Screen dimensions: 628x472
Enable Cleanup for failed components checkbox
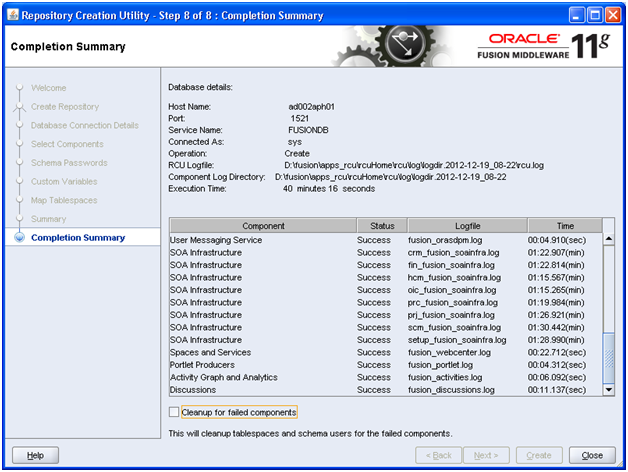pos(174,412)
